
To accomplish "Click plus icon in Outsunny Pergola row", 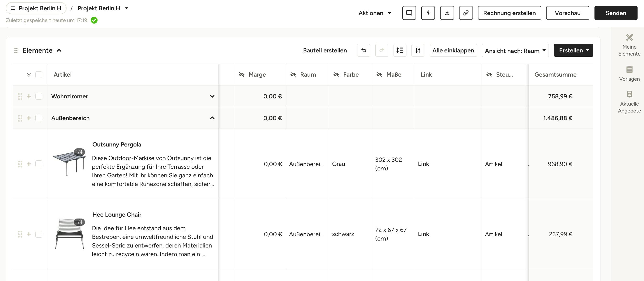I will click(29, 164).
